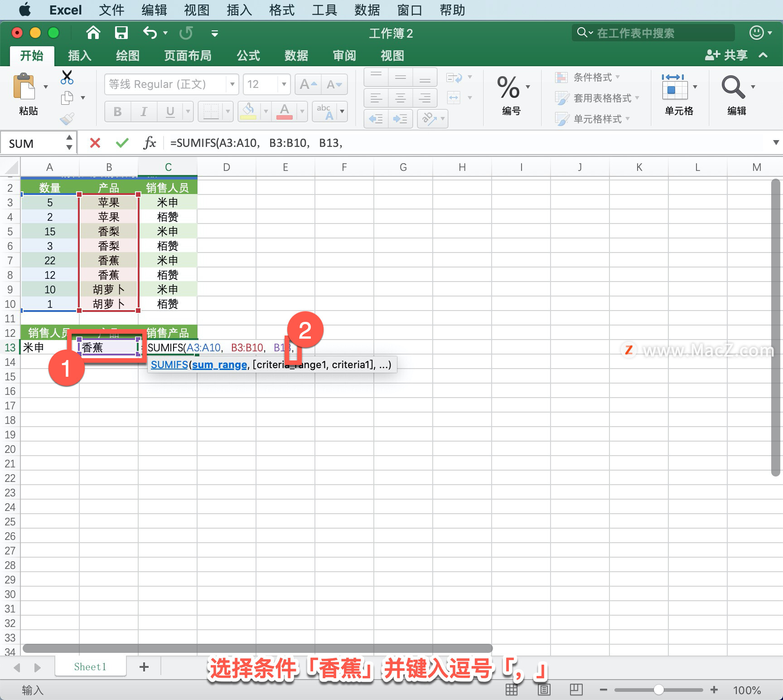Cut selection with the scissors icon
Viewport: 783px width, 700px height.
click(67, 77)
